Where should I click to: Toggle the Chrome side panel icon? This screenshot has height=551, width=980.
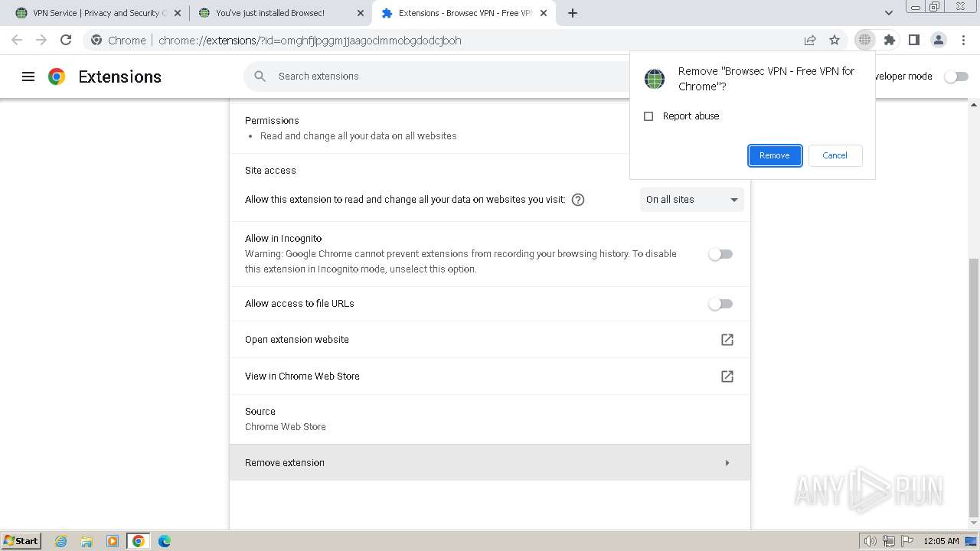point(913,40)
